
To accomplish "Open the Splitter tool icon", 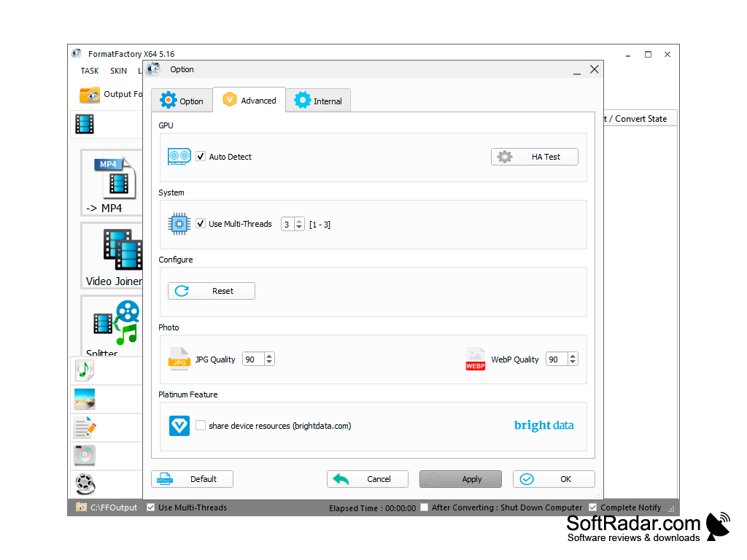I will click(x=113, y=327).
